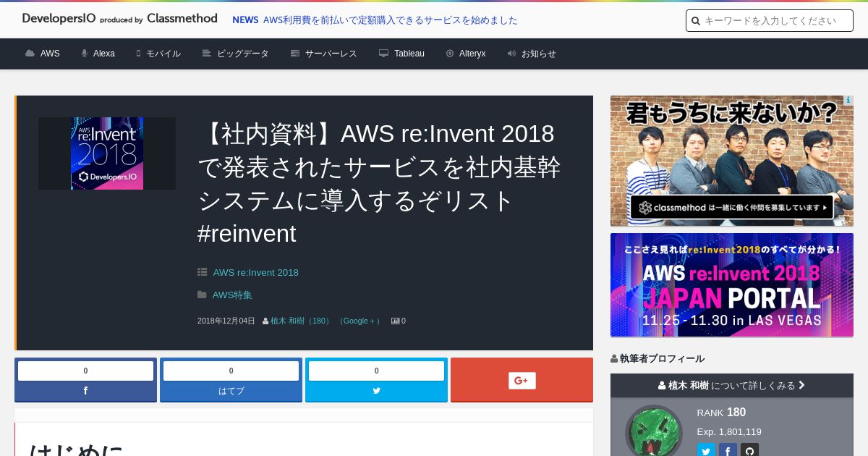Open the AWS特集 category link

click(232, 295)
